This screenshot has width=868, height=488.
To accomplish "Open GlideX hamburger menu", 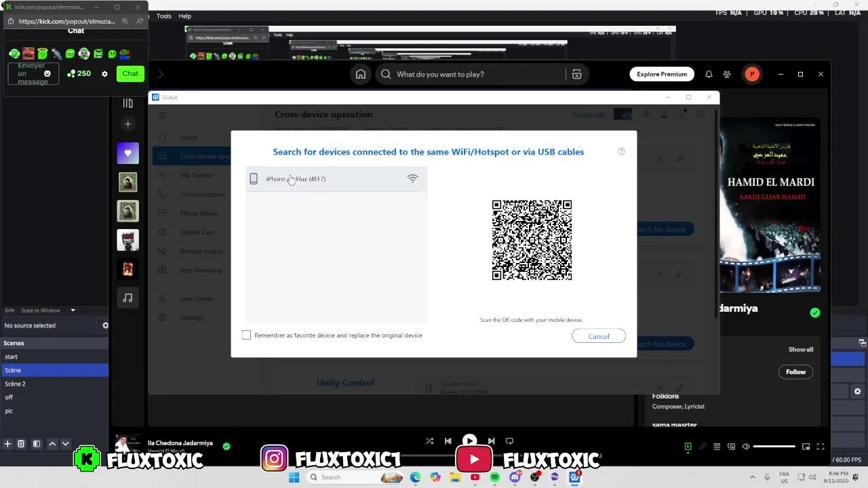I will pyautogui.click(x=162, y=115).
